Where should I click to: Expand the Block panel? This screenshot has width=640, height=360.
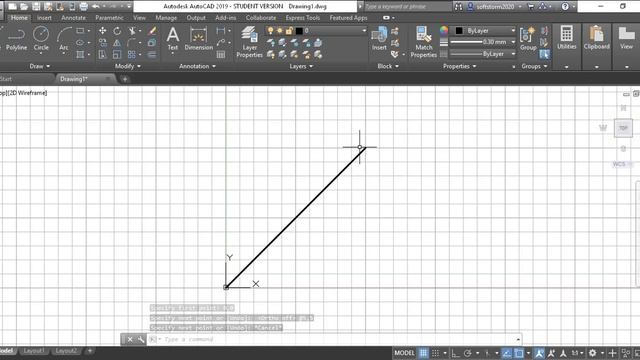point(388,66)
